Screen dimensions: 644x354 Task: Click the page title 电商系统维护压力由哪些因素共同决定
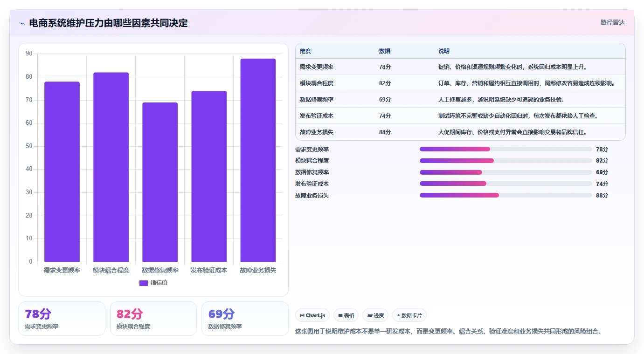click(x=108, y=23)
